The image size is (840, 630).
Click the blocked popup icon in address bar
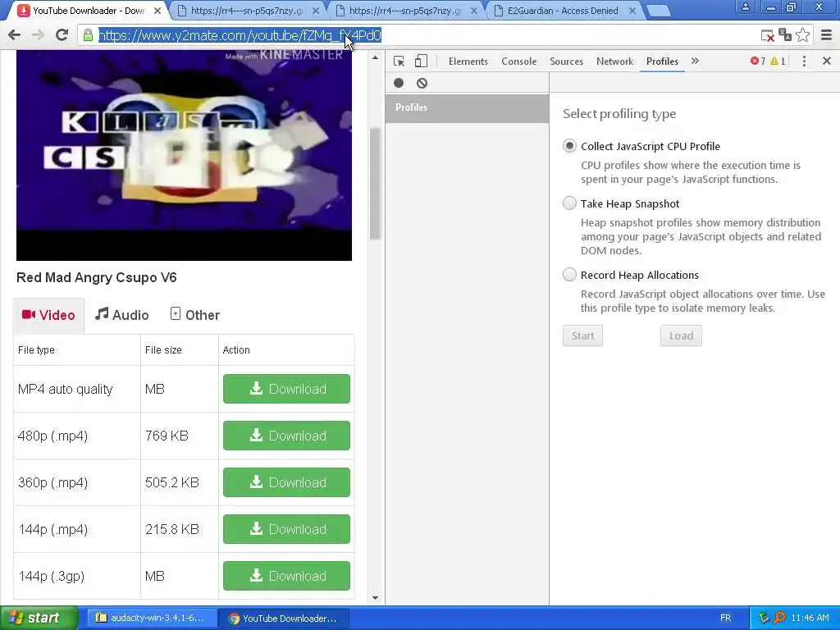767,36
